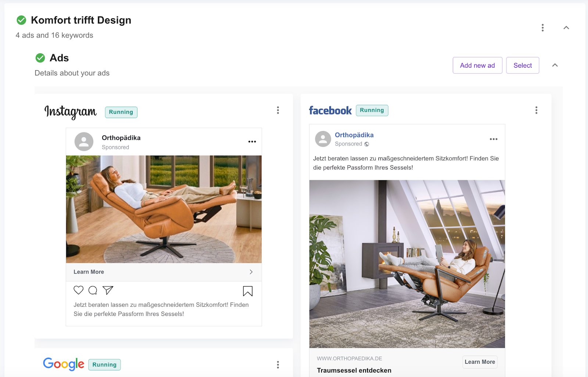Viewport: 588px width, 377px height.
Task: Click green check beside Komfort trifft Design
Action: pos(21,20)
